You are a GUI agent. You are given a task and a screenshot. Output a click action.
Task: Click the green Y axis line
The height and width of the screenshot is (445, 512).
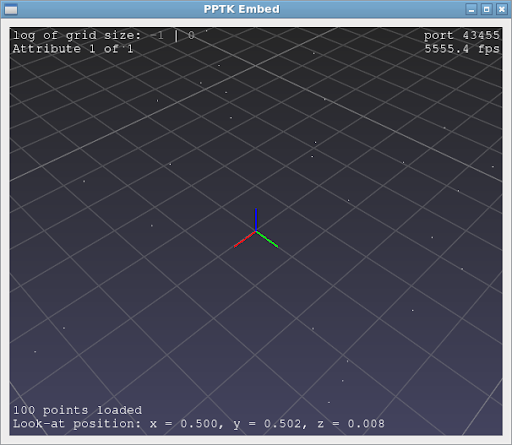click(x=267, y=239)
